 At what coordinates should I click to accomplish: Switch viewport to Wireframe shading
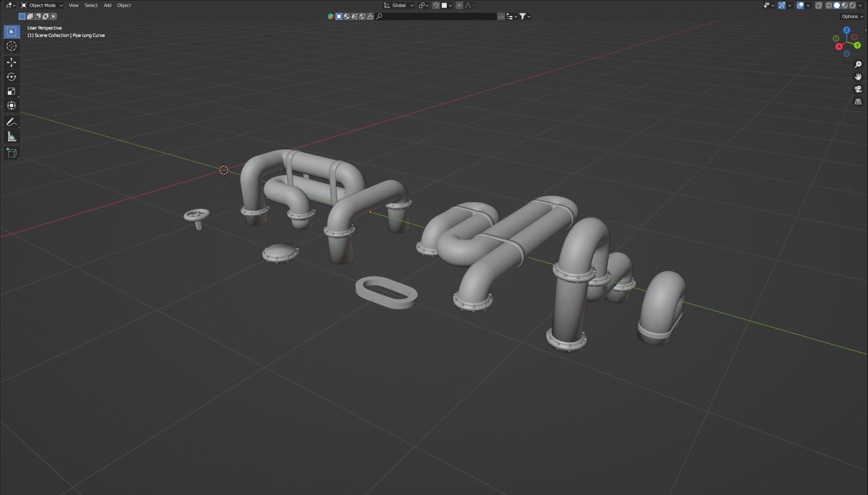[x=829, y=5]
